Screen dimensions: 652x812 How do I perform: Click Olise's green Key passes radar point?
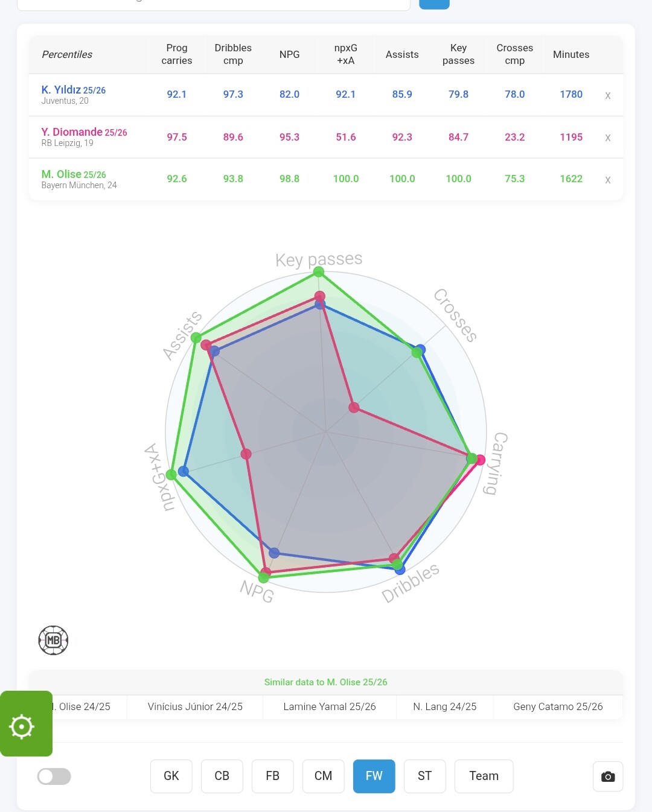(319, 272)
